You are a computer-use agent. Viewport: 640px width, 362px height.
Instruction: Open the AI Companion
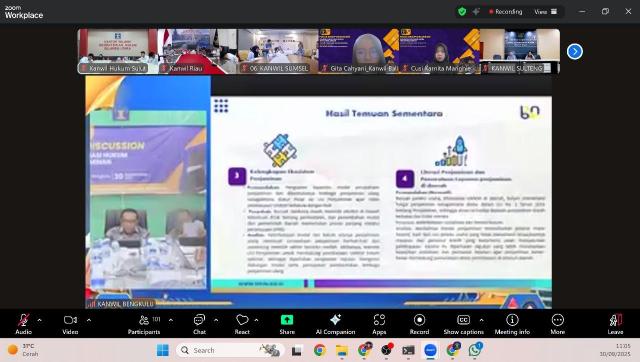pos(336,324)
